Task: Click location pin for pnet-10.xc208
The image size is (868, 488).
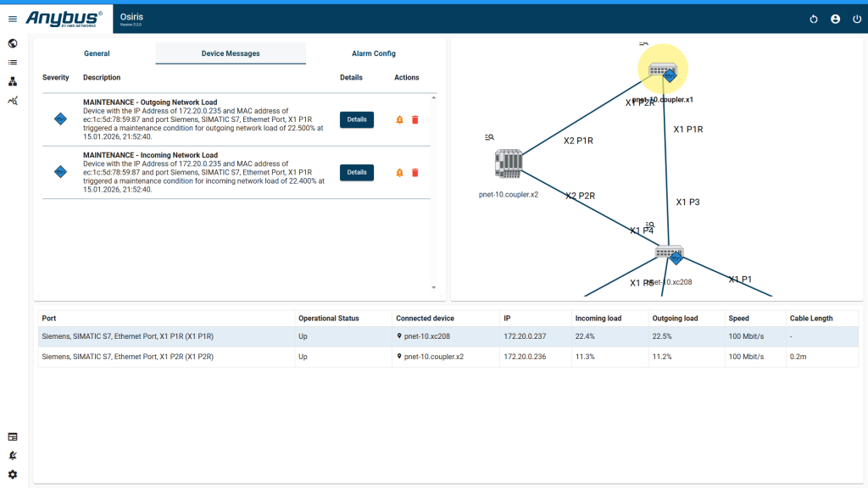Action: click(399, 335)
